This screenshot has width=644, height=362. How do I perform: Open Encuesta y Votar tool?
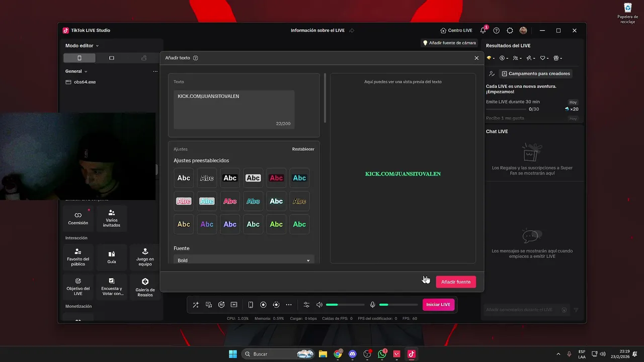[x=112, y=287]
